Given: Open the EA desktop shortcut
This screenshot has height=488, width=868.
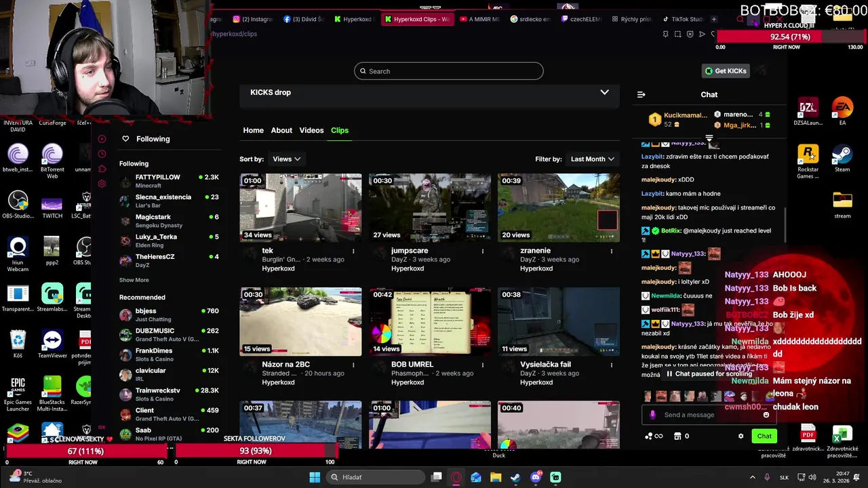Looking at the screenshot, I should point(842,112).
